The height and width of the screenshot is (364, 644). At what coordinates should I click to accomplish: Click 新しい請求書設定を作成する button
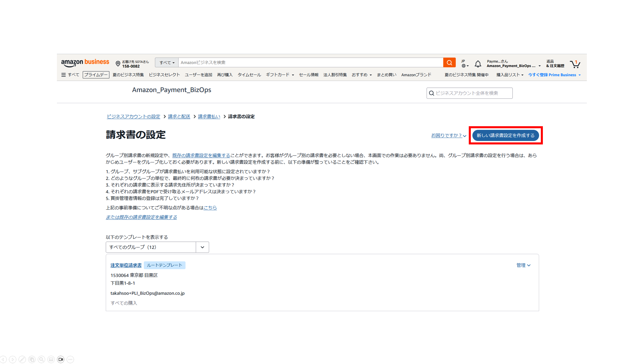(505, 136)
